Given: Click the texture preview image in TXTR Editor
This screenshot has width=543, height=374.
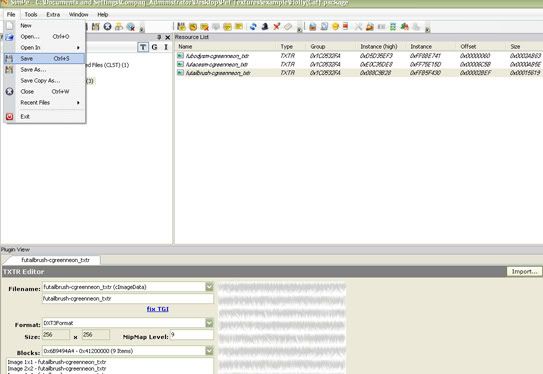Looking at the screenshot, I should point(282,328).
